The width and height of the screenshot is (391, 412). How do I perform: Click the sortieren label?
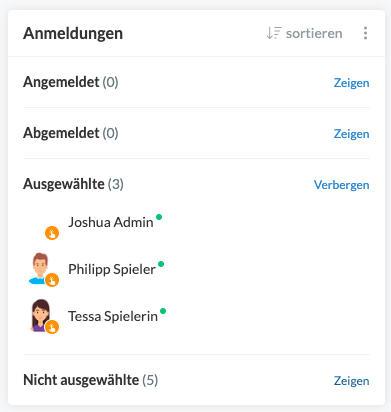[314, 33]
